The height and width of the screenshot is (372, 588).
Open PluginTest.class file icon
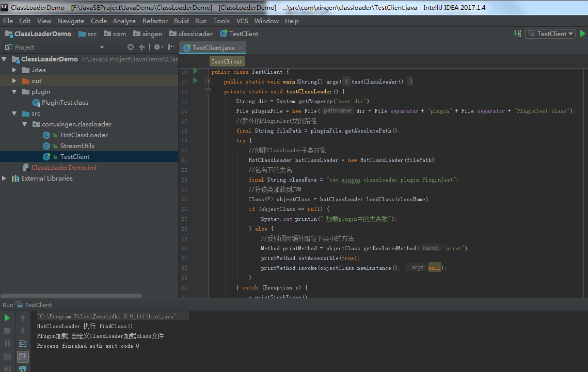coord(36,103)
